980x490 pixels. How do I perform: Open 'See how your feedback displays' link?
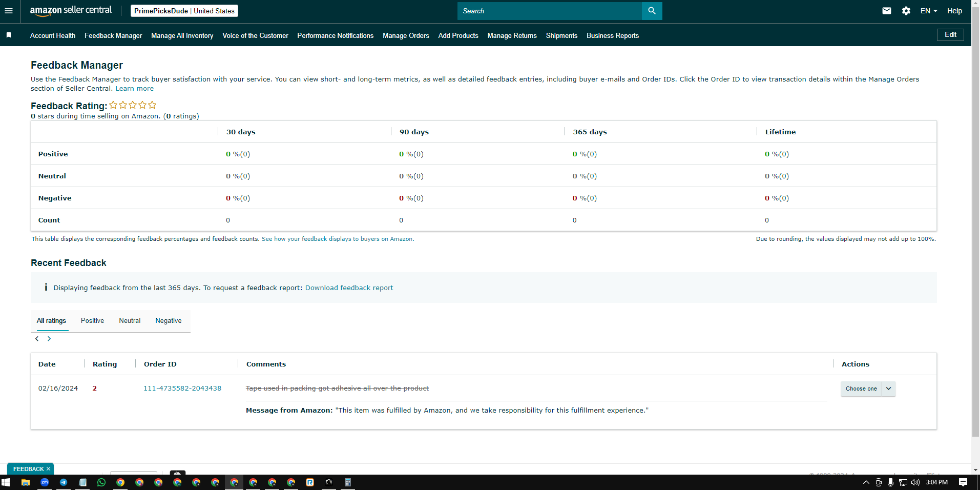[x=338, y=239]
